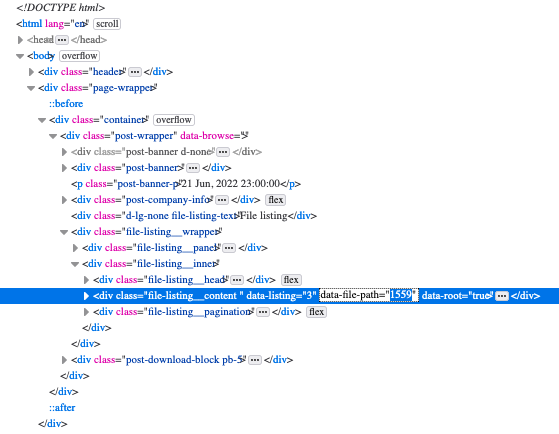
Task: Select the ::after pseudo-element
Action: point(62,408)
